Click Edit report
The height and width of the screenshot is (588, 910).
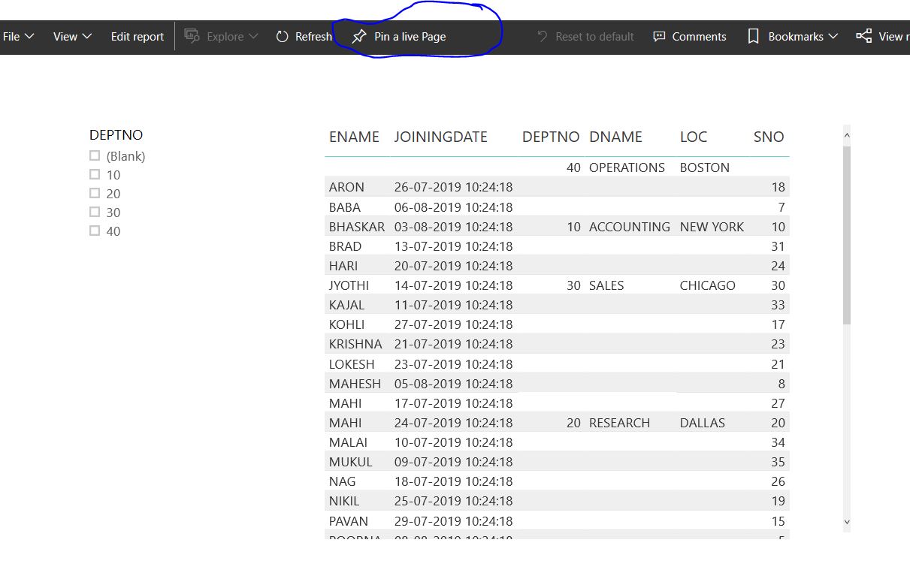coord(138,36)
